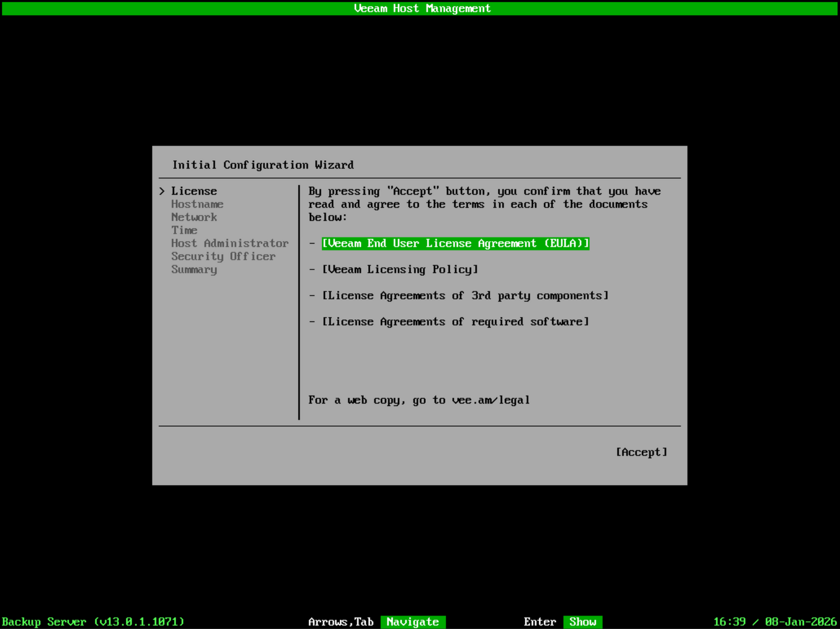The height and width of the screenshot is (629, 840).
Task: Click the Initial Configuration Wizard title
Action: [x=263, y=165]
